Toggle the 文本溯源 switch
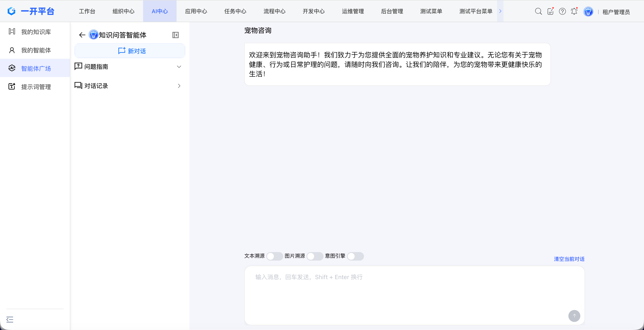The image size is (644, 330). (x=274, y=256)
